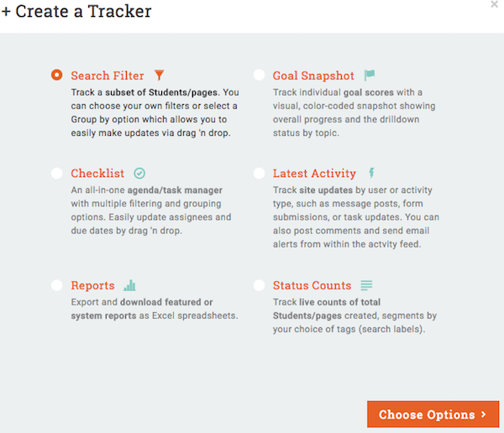Select the Goal Snapshot radio button

click(258, 76)
